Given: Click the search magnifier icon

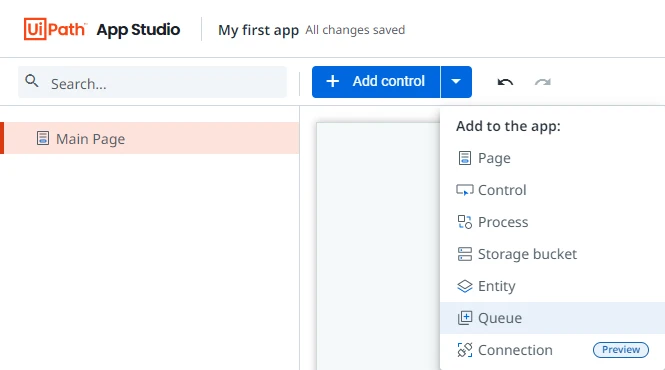Looking at the screenshot, I should 32,81.
